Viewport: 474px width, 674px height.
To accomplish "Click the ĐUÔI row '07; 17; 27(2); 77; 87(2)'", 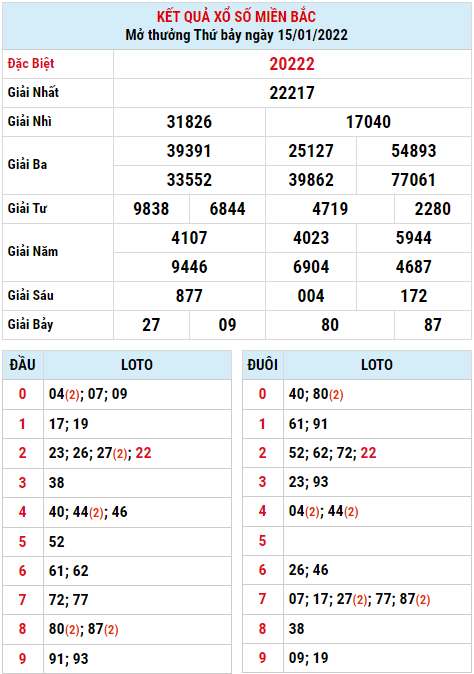I will point(377,599).
